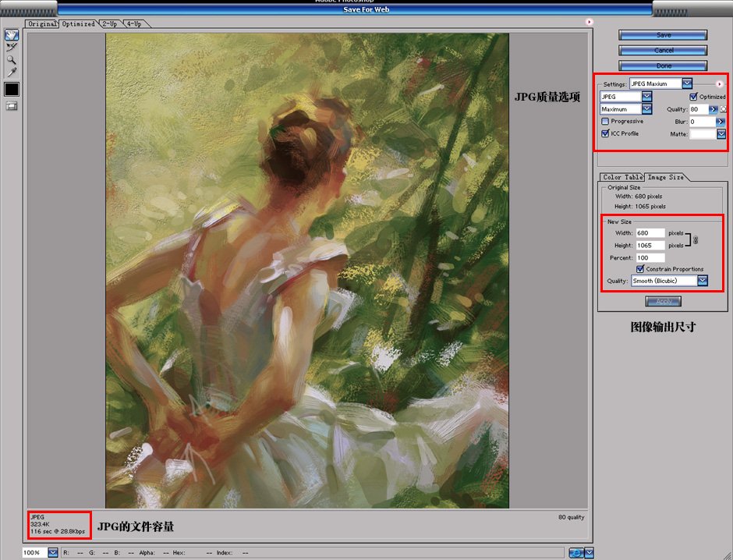Click the painting preview image
This screenshot has width=733, height=560.
(x=307, y=271)
